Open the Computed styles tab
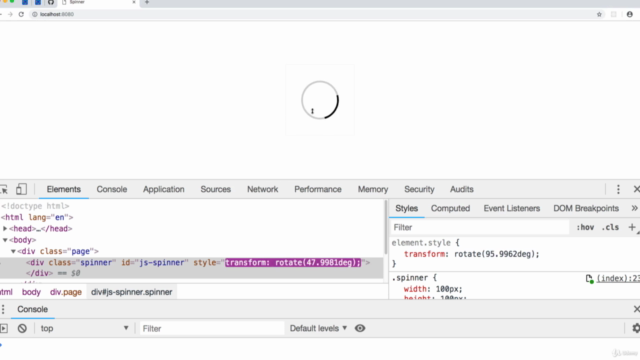This screenshot has height=360, width=640. [x=451, y=209]
